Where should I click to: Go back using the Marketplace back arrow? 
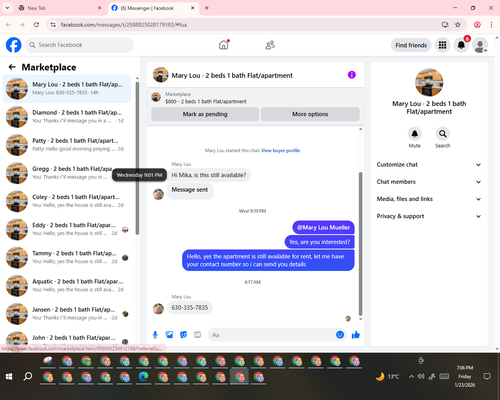(x=12, y=67)
